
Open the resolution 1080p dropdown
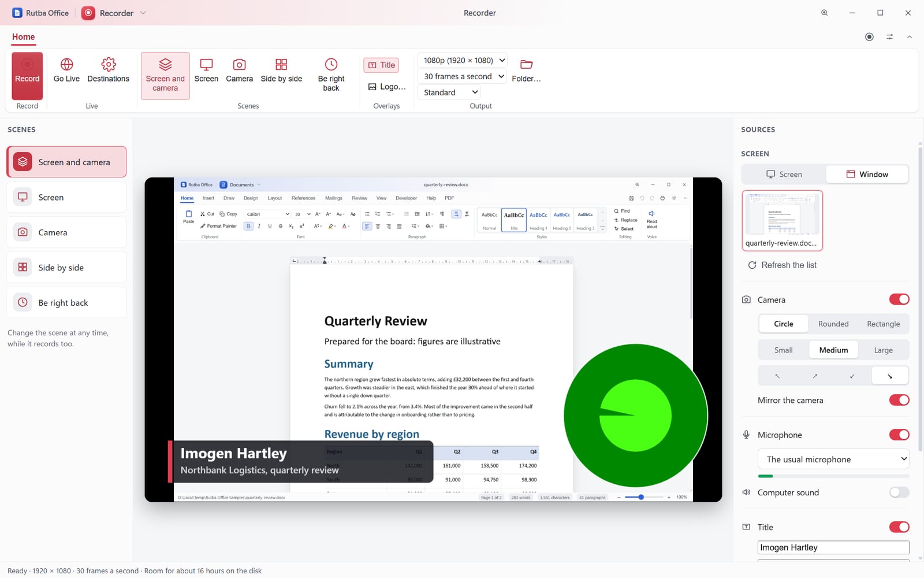point(463,60)
